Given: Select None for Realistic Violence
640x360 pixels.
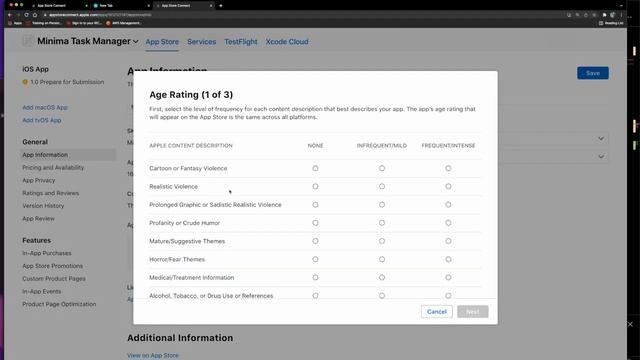Looking at the screenshot, I should [315, 186].
